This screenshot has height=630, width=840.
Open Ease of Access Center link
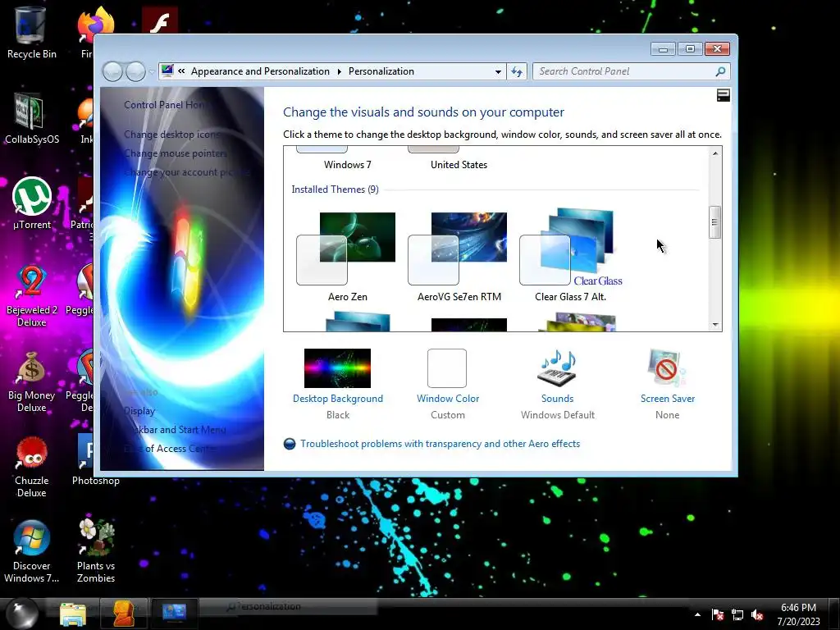tap(171, 449)
